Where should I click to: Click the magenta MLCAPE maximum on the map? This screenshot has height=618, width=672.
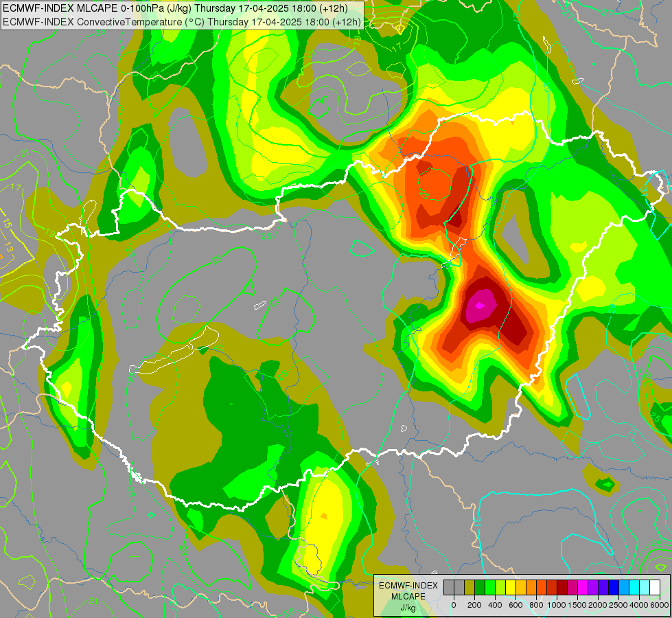[481, 305]
